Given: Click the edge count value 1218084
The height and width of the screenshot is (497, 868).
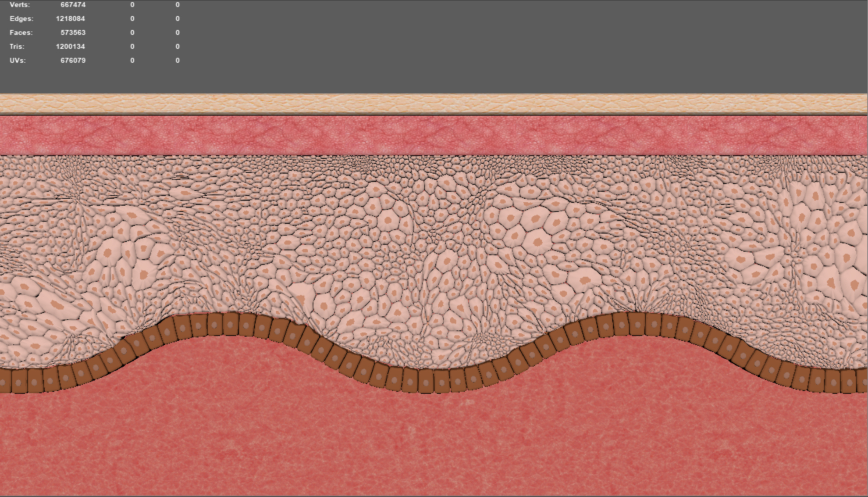Looking at the screenshot, I should click(70, 19).
